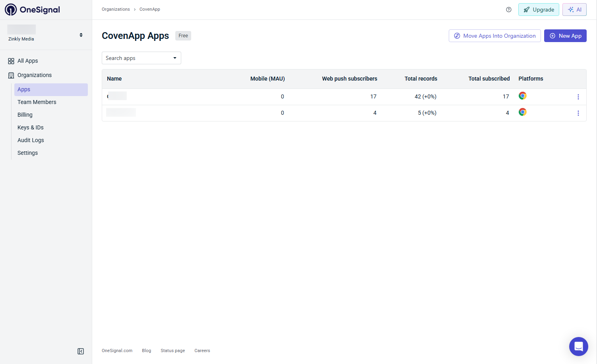The height and width of the screenshot is (364, 597).
Task: Open options menu for 42 records app
Action: click(x=578, y=97)
